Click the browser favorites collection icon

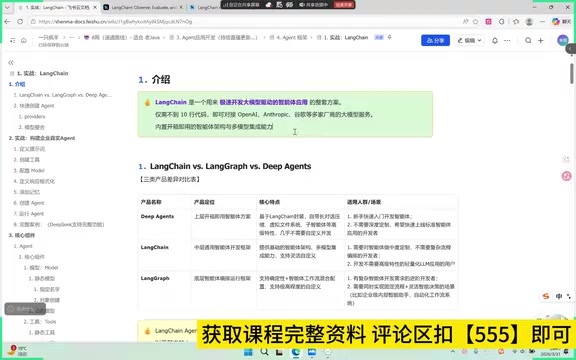(516, 22)
